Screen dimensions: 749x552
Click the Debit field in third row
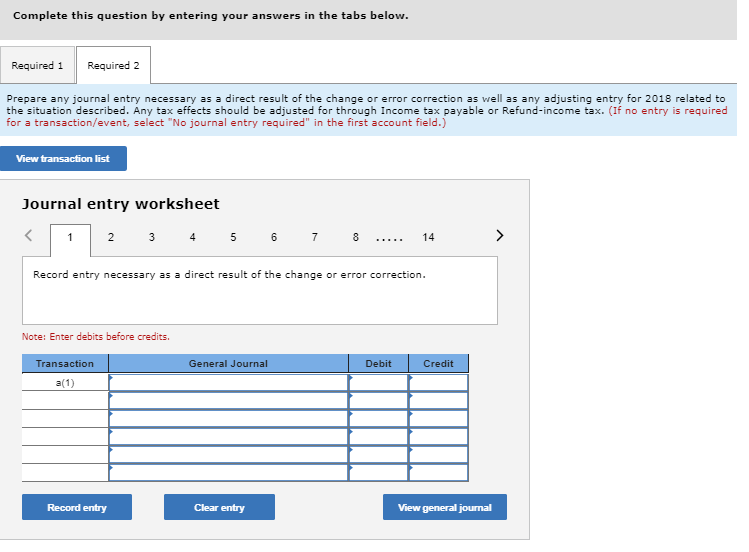[x=378, y=419]
